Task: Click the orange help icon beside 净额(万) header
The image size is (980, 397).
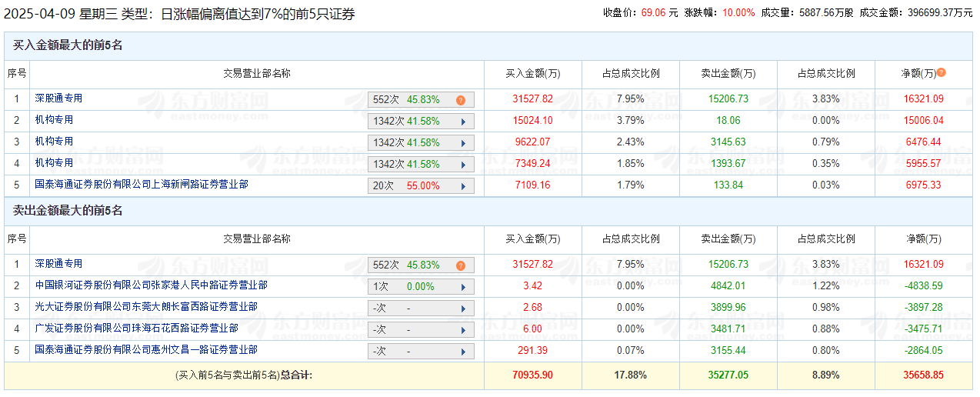Action: coord(941,73)
